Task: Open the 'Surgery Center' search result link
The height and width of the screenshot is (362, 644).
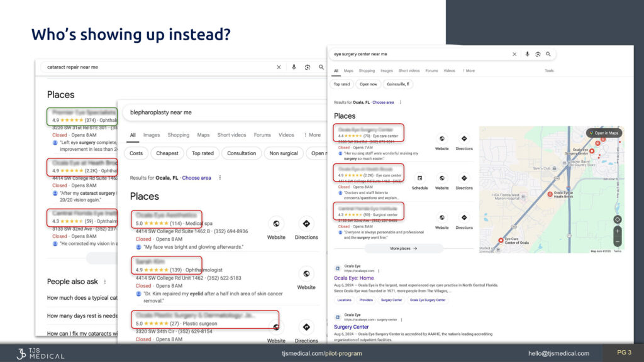Action: (x=351, y=327)
